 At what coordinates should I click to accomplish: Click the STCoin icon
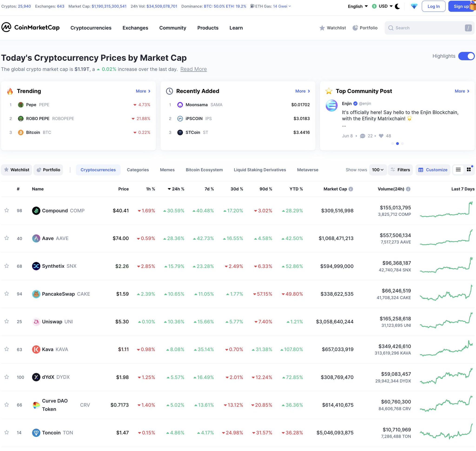click(180, 133)
